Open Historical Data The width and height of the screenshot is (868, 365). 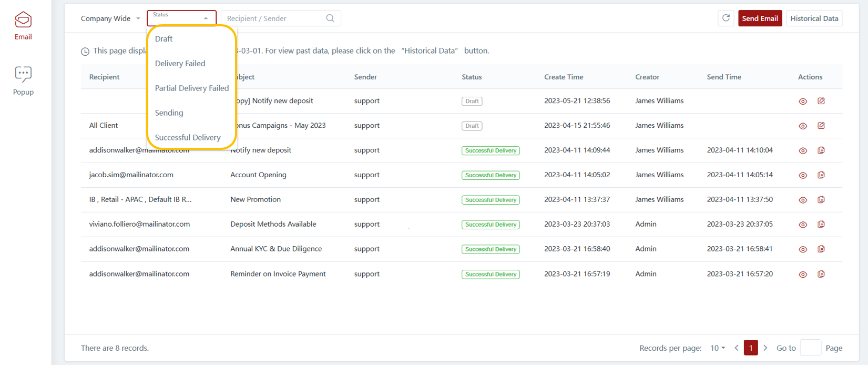point(814,18)
